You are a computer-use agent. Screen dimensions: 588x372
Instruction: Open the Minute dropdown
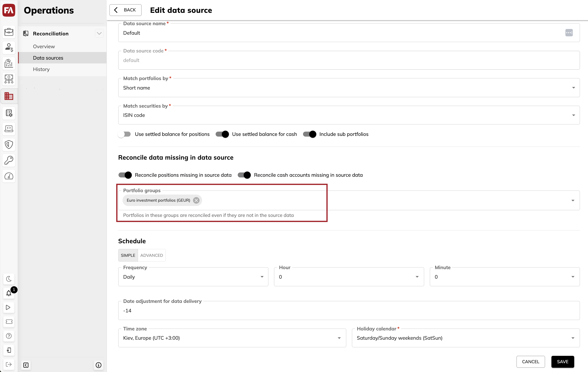click(x=504, y=277)
